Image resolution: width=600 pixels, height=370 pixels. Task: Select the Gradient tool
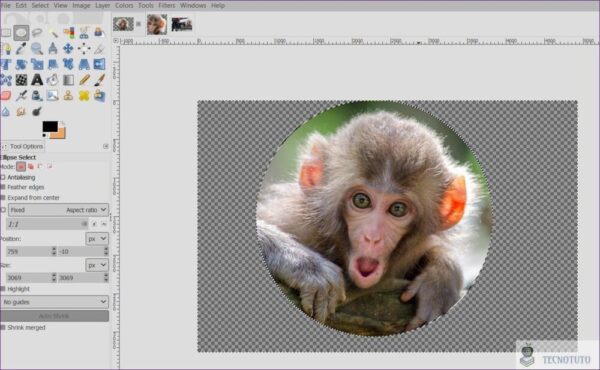[x=68, y=80]
